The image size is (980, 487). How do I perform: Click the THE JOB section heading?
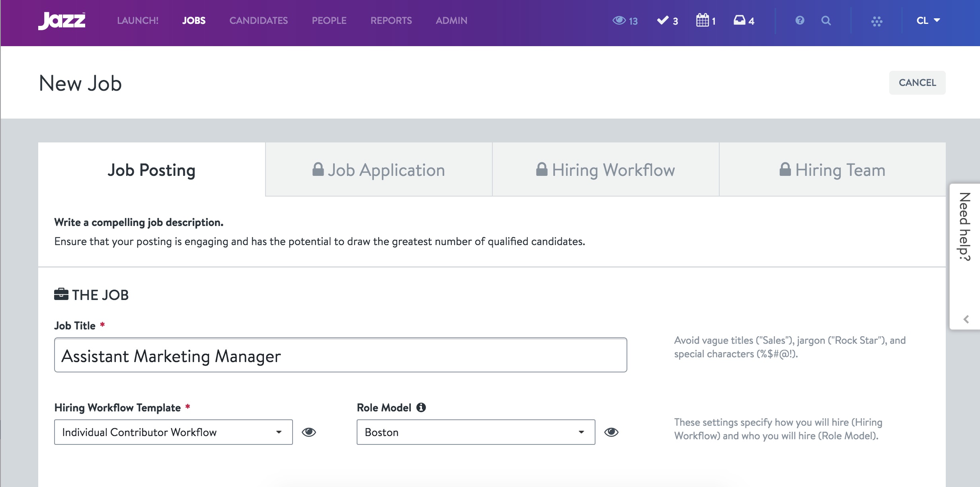pyautogui.click(x=92, y=295)
